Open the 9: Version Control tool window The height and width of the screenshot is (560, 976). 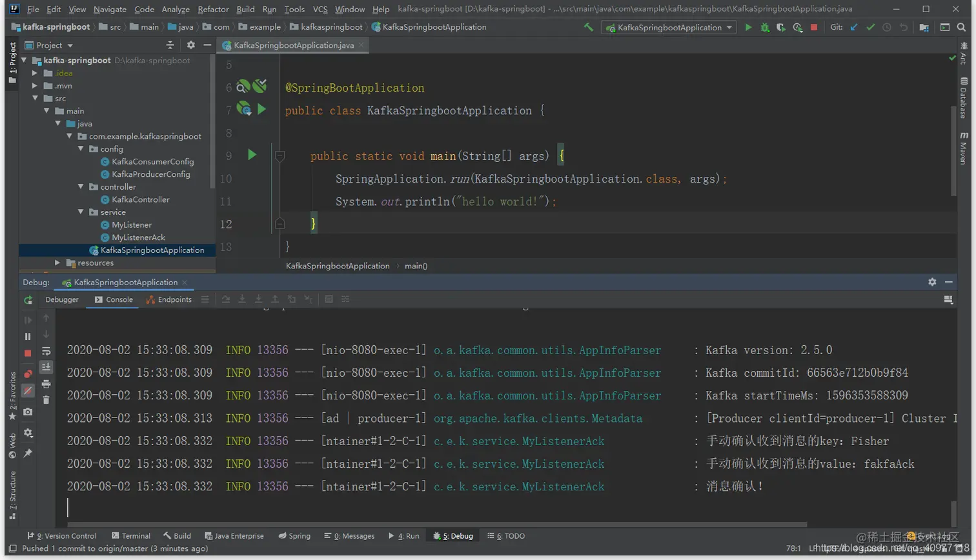pyautogui.click(x=61, y=535)
